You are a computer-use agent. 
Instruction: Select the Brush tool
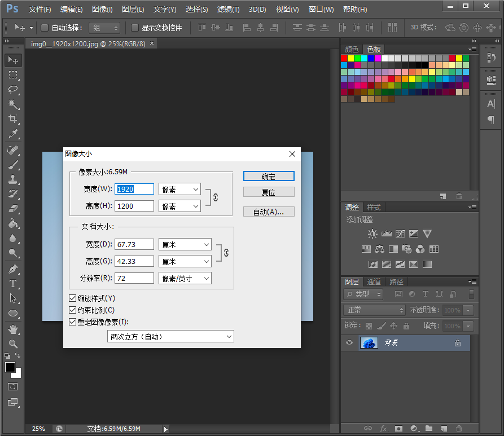coord(12,165)
